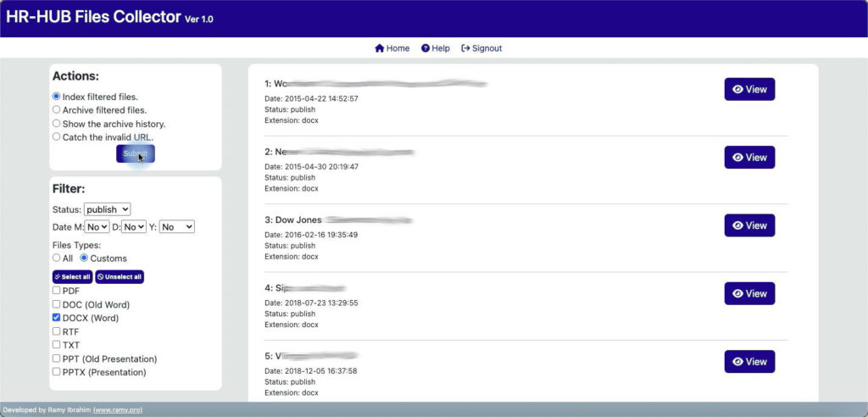Click the Unselect all ban icon

tap(101, 277)
